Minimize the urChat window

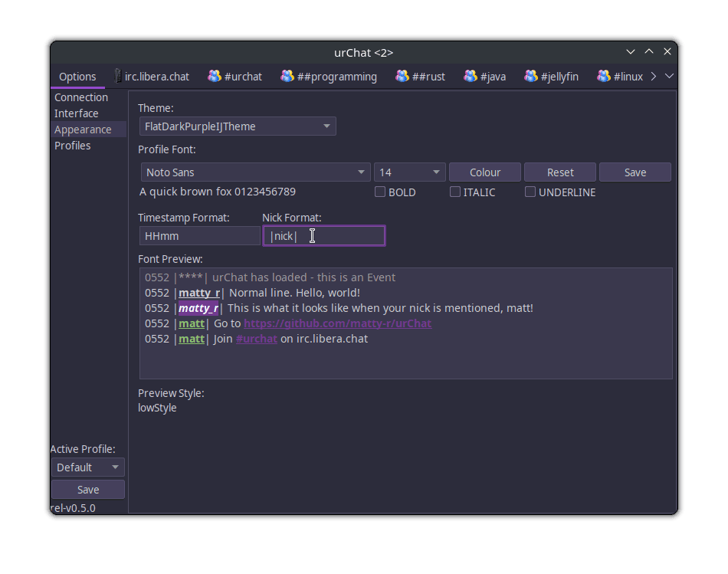[631, 52]
